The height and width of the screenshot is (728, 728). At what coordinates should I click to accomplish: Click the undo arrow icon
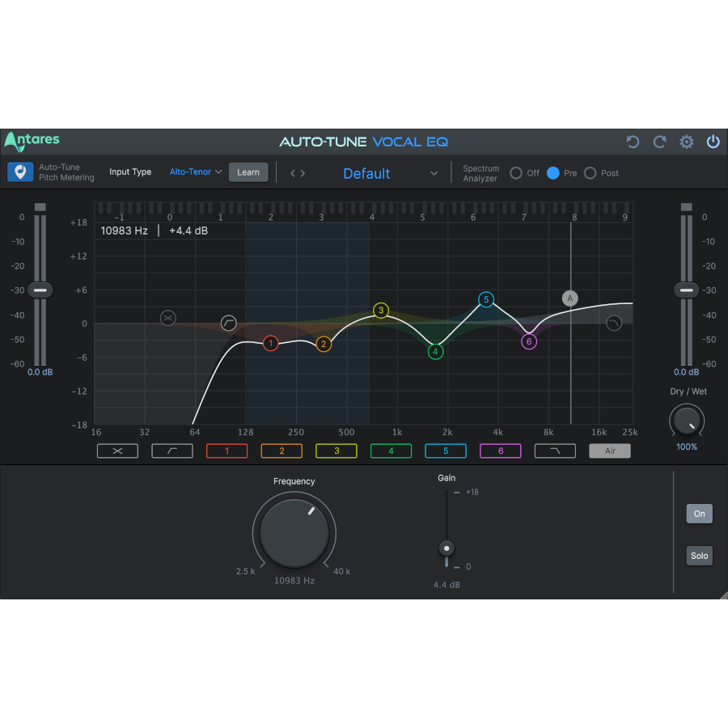coord(633,142)
